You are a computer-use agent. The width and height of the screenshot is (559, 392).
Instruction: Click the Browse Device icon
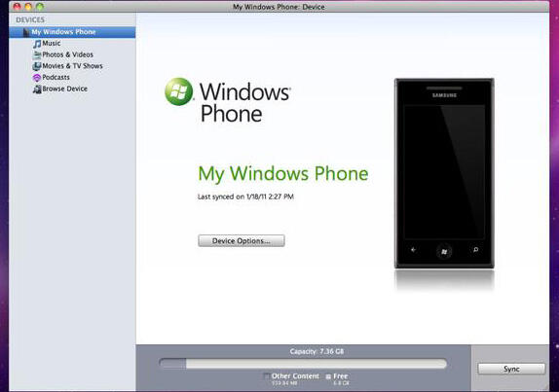[x=37, y=89]
